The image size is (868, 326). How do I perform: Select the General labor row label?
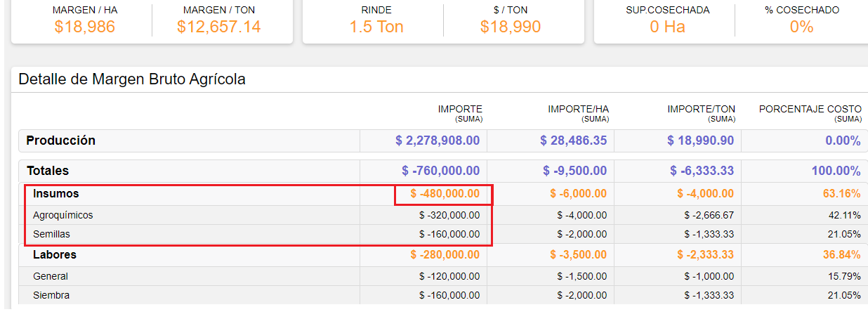pyautogui.click(x=51, y=276)
